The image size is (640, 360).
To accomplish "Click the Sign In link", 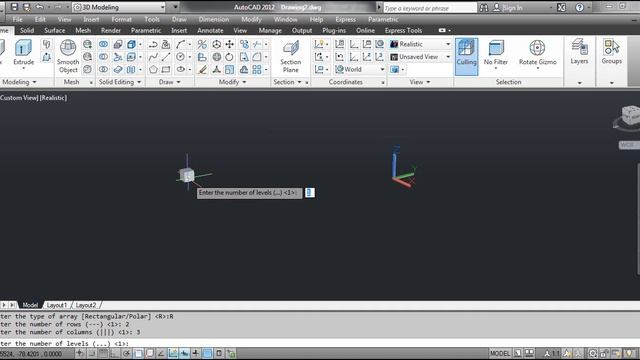I will point(512,7).
